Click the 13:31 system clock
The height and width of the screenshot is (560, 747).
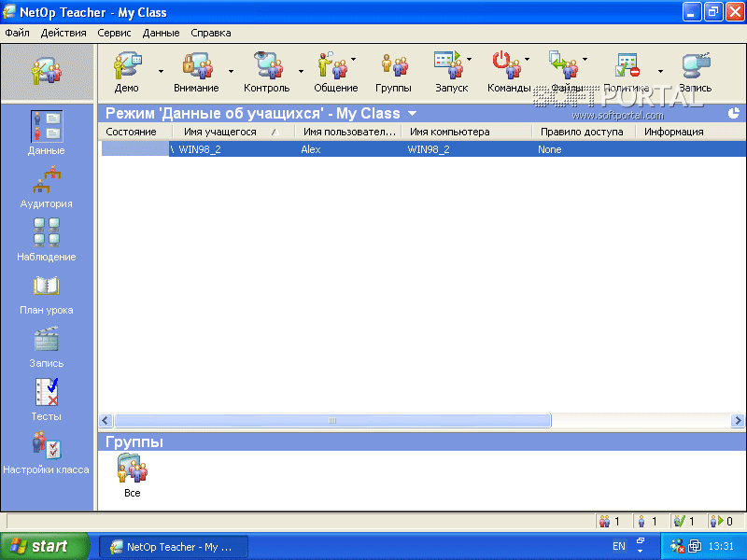click(721, 546)
